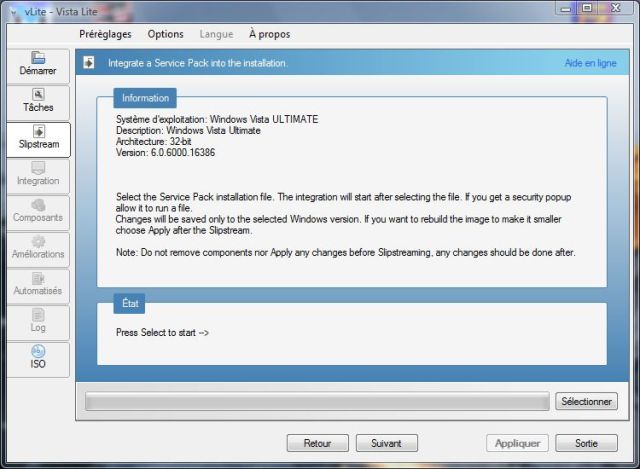
Task: Click the empty slipstream progress bar
Action: 317,402
